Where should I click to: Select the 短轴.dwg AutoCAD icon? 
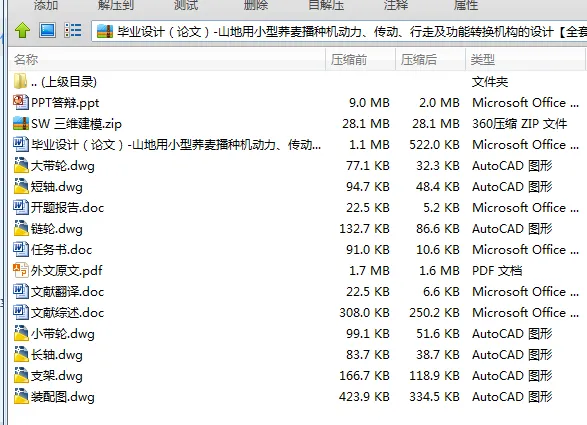21,186
